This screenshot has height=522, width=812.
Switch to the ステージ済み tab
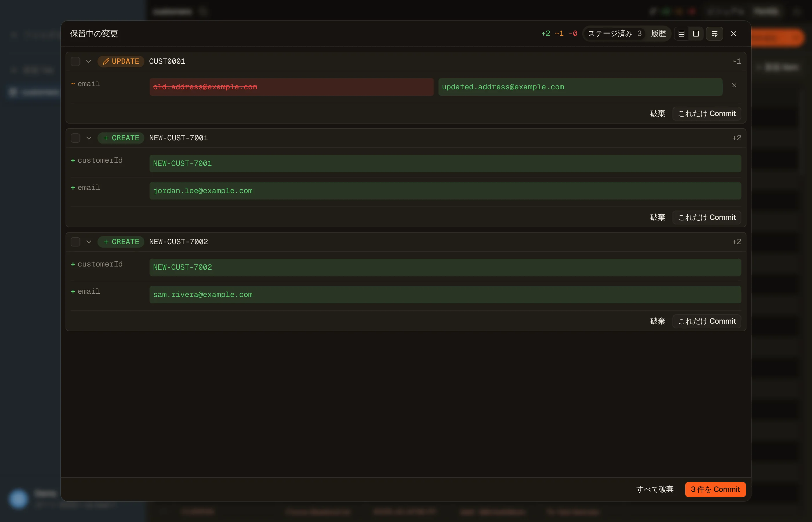tap(615, 34)
